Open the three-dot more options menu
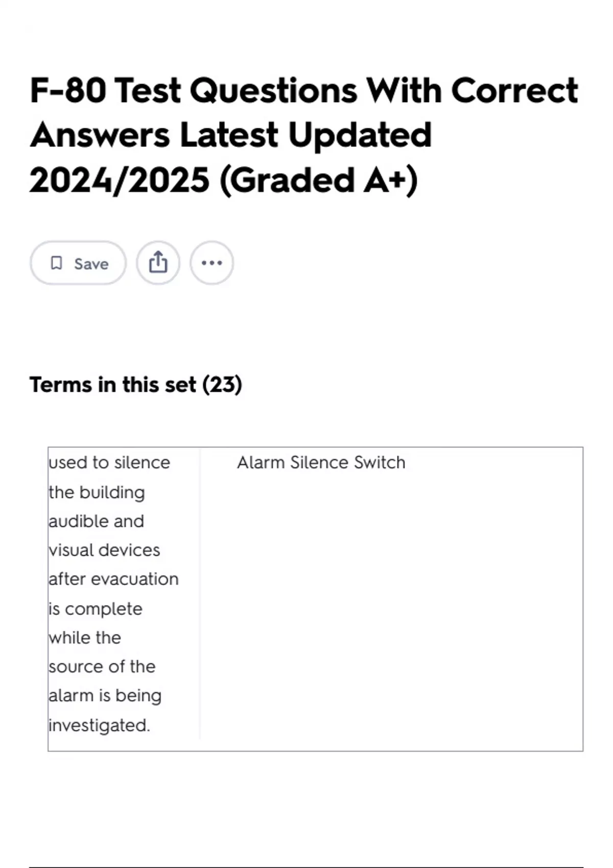This screenshot has height=868, width=613. [211, 263]
